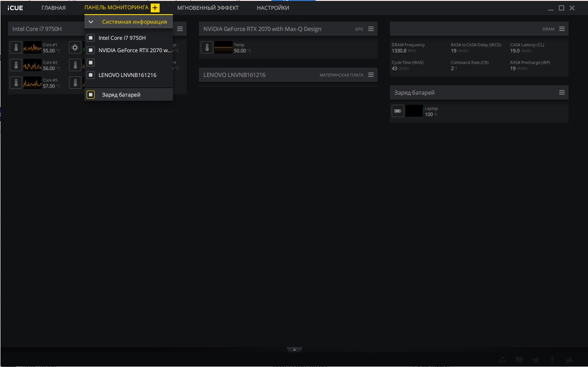Click the Core #2 56.00 °C reading
This screenshot has height=367, width=588.
[x=52, y=69]
